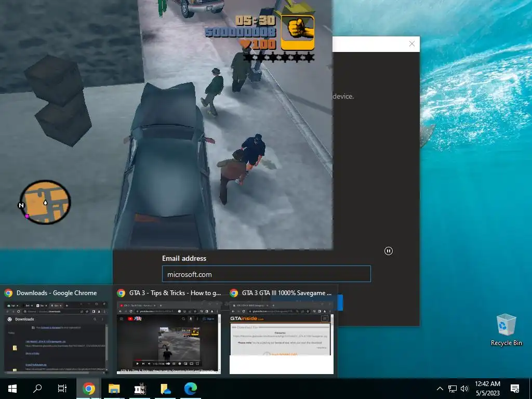532x399 pixels.
Task: Select the Recycle Bin desktop icon
Action: pos(506,330)
